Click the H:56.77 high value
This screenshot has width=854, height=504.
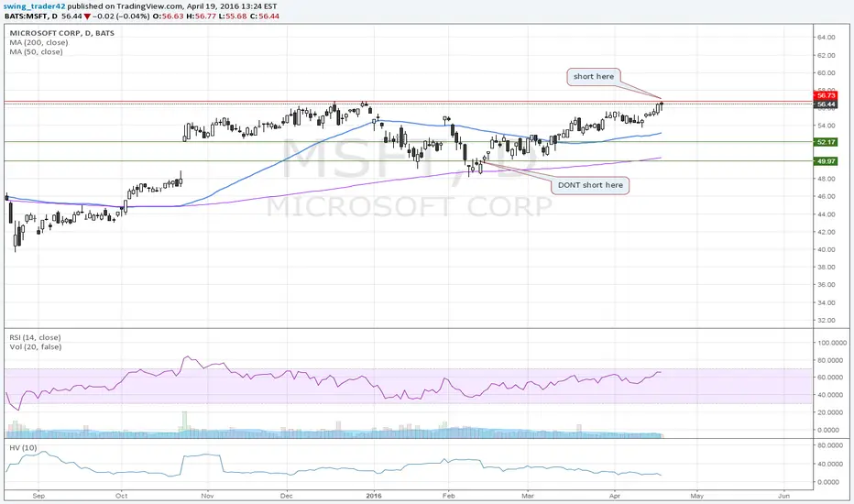pos(201,16)
